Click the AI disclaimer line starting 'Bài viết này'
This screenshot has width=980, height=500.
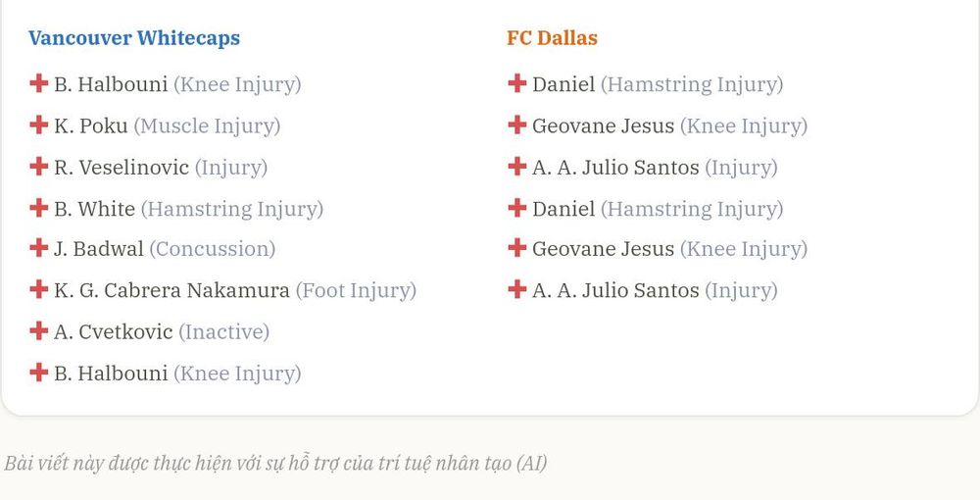tap(275, 463)
